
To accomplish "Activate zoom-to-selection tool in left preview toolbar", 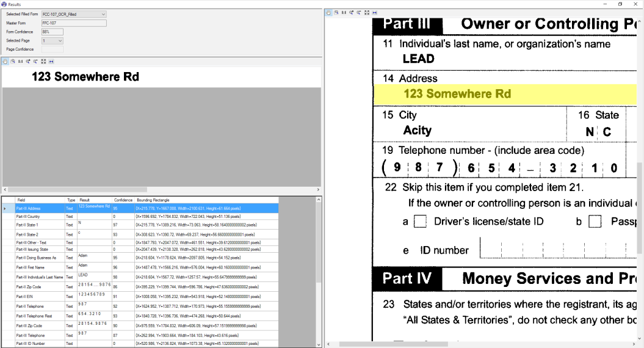I will (13, 62).
